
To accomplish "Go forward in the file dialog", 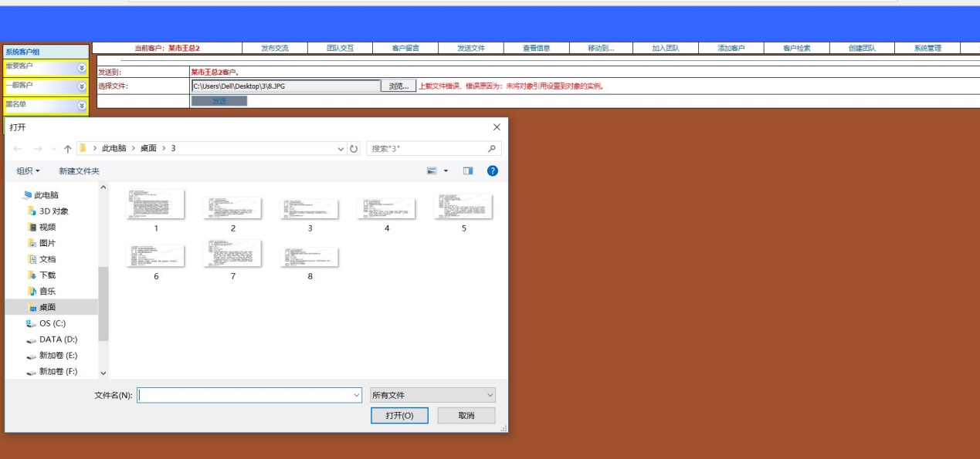I will (37, 148).
